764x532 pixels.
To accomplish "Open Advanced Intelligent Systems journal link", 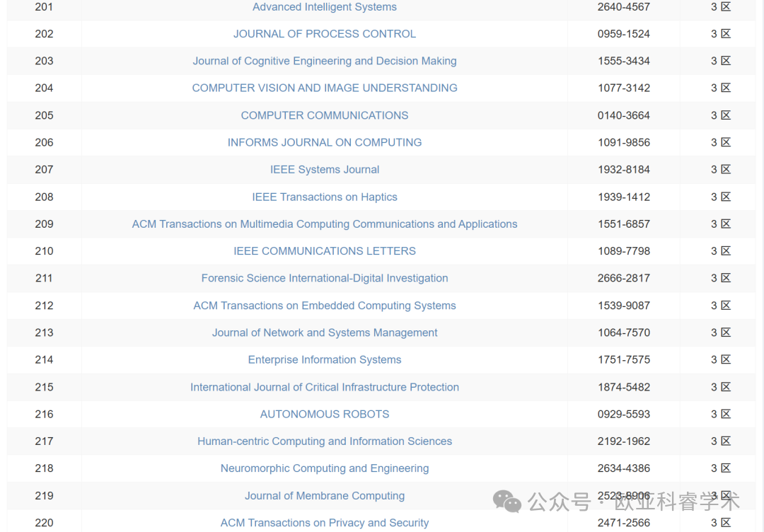I will tap(325, 7).
